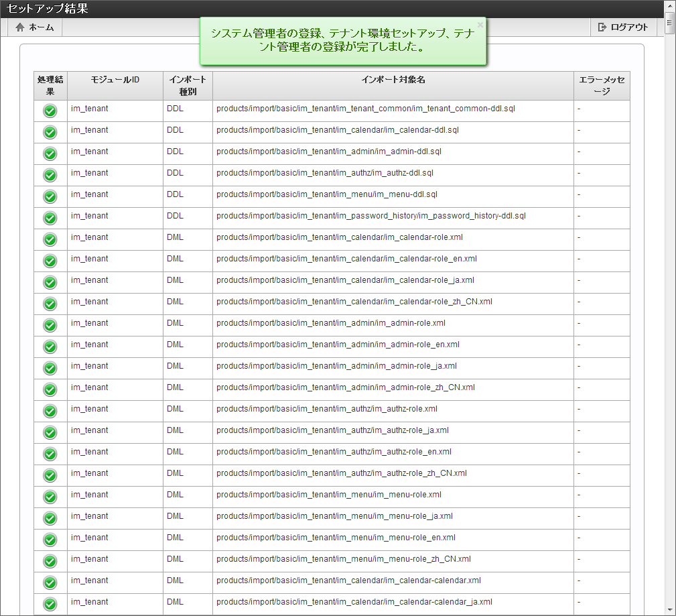Select the path ending im_authz-role_ja.xml
The width and height of the screenshot is (676, 616).
click(332, 430)
